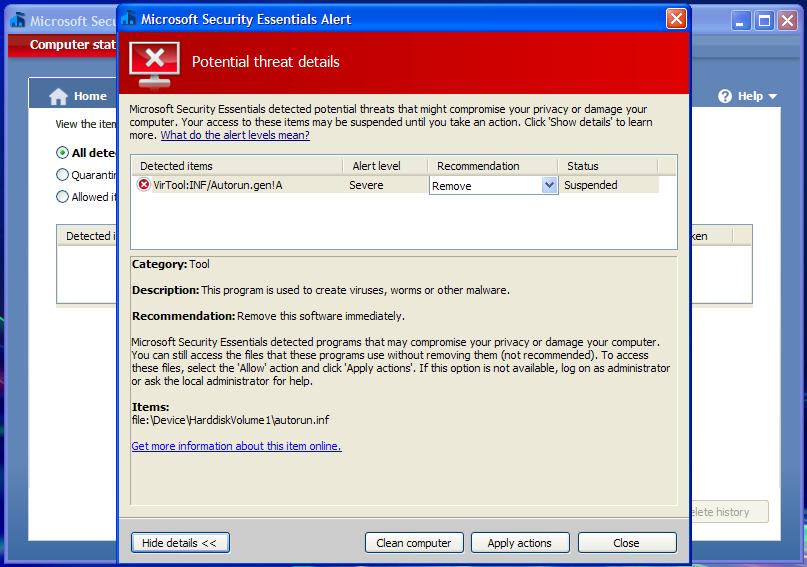
Task: Click the Security Essentials Alert title bar icon
Action: click(129, 19)
